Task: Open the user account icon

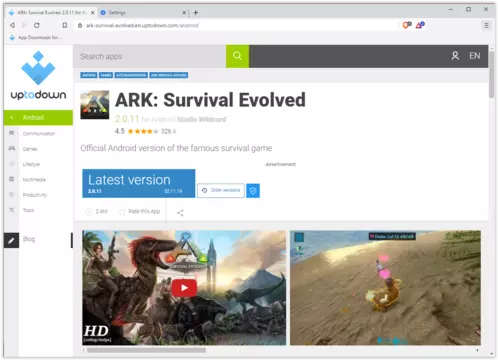Action: tap(455, 56)
